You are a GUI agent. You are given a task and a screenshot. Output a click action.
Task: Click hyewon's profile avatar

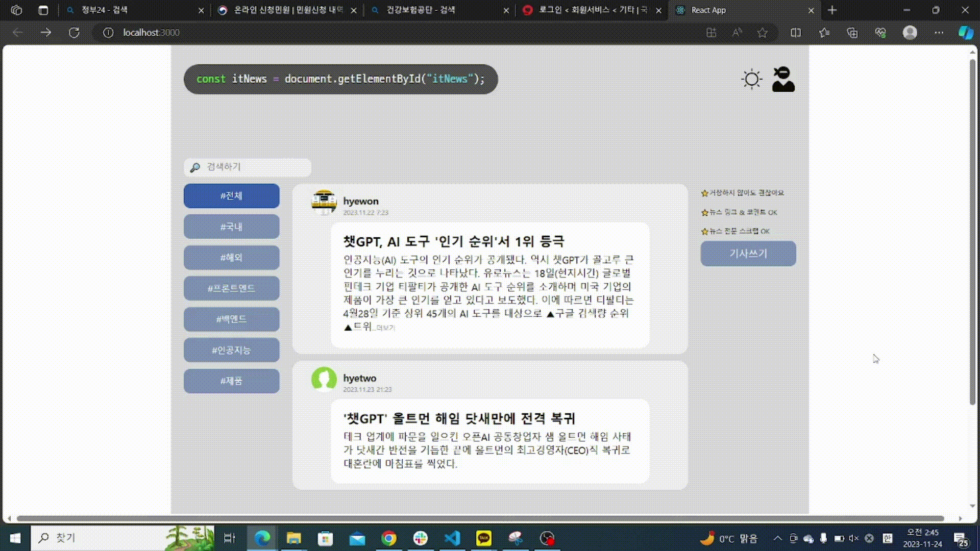pos(324,203)
